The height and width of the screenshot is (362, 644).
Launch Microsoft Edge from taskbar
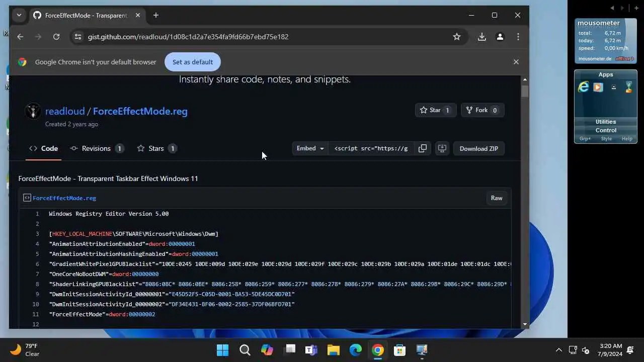pos(355,350)
